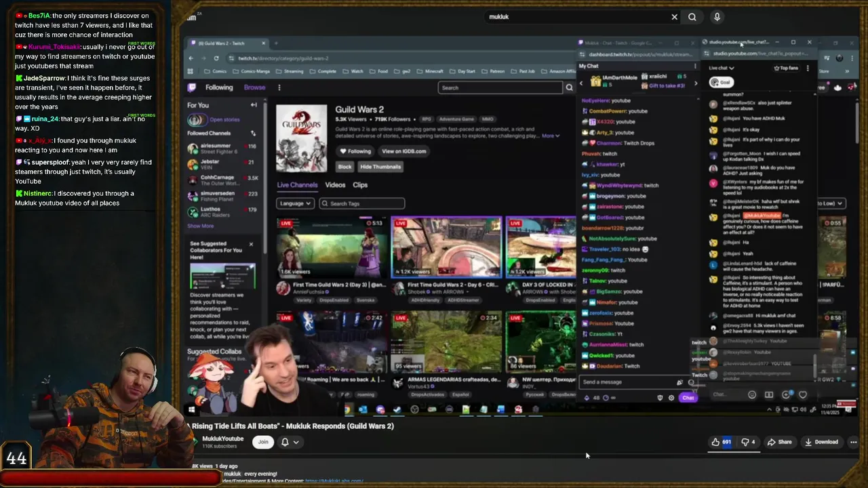Click View on IGDB.com button
Screen dimensions: 868x488
pos(403,151)
